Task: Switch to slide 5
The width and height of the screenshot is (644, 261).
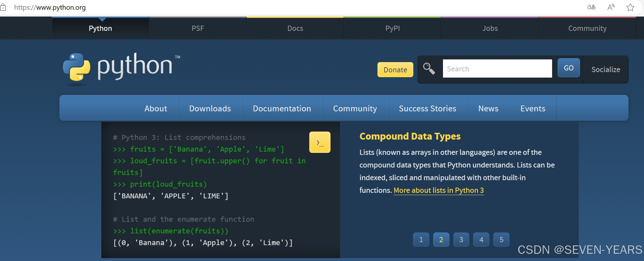Action: pos(501,240)
